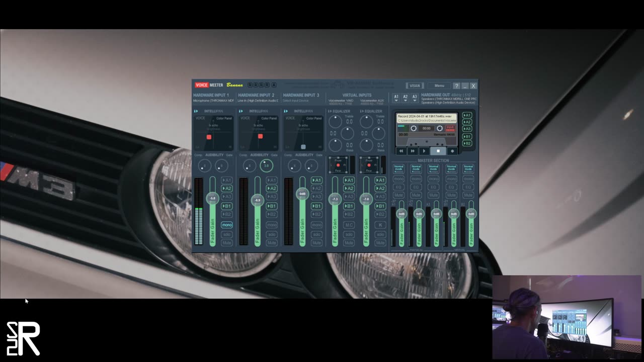This screenshot has height=362, width=644.
Task: Toggle M.C on Voicemeeter VAIO strip
Action: tap(349, 225)
